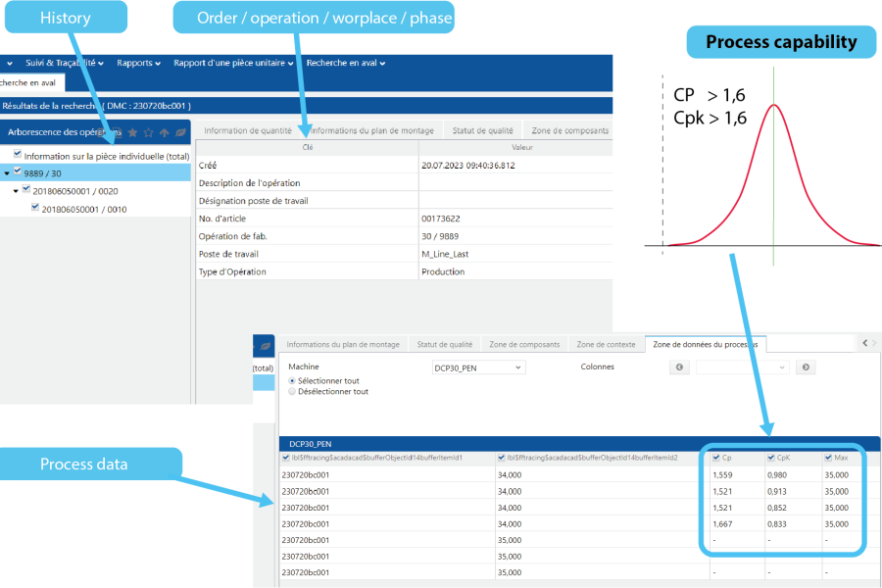The image size is (882, 588).
Task: Select tree item 201806050001 / 0010
Action: tap(83, 209)
